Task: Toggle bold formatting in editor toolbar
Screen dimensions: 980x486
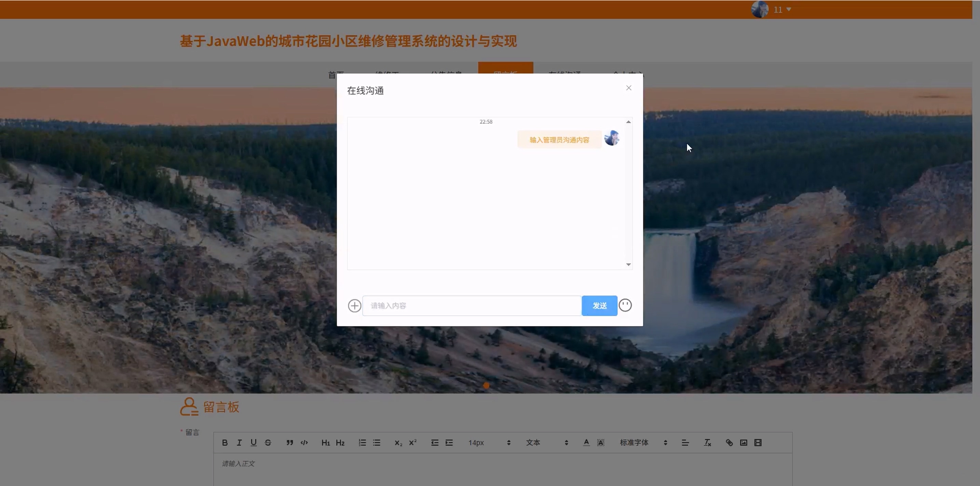Action: [x=225, y=443]
